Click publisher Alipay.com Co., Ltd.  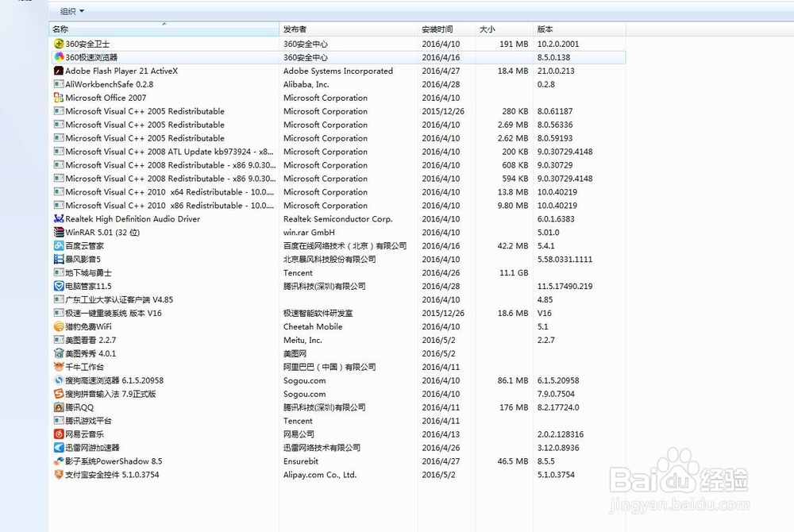click(320, 474)
